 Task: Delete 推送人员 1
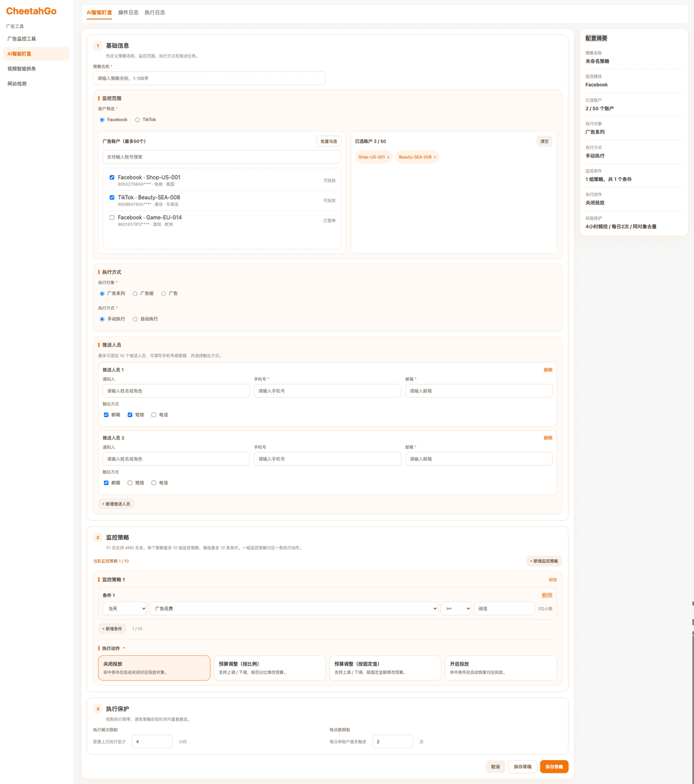(x=548, y=370)
